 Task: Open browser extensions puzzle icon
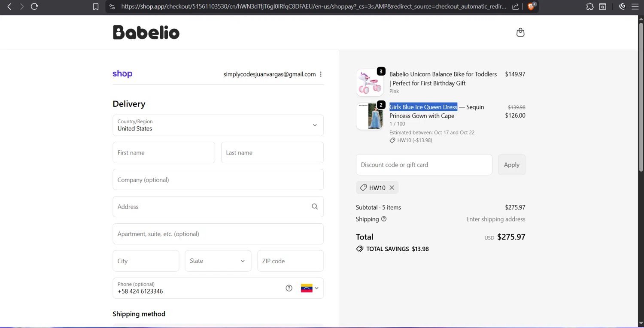(590, 6)
